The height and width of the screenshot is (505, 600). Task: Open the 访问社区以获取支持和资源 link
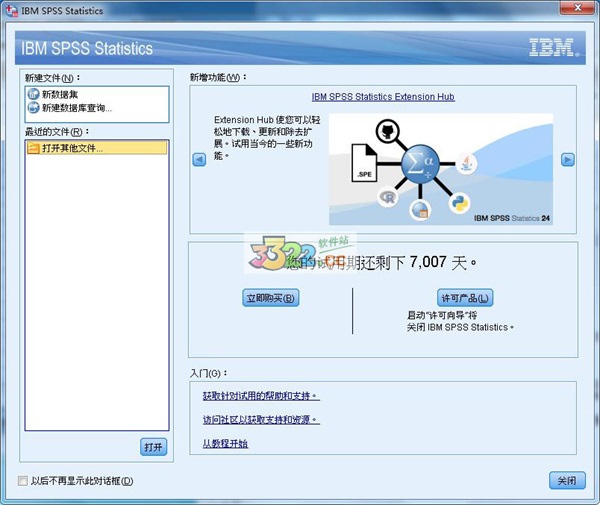(x=261, y=420)
